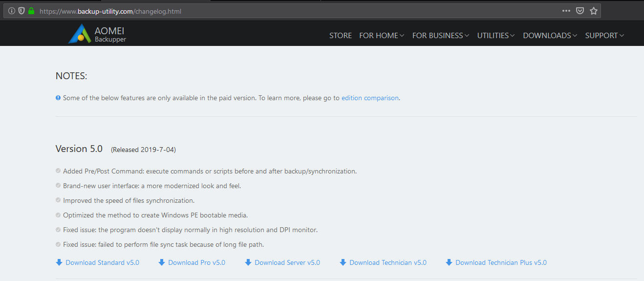Click the download arrow icon beside Standard v5.0

pyautogui.click(x=59, y=262)
